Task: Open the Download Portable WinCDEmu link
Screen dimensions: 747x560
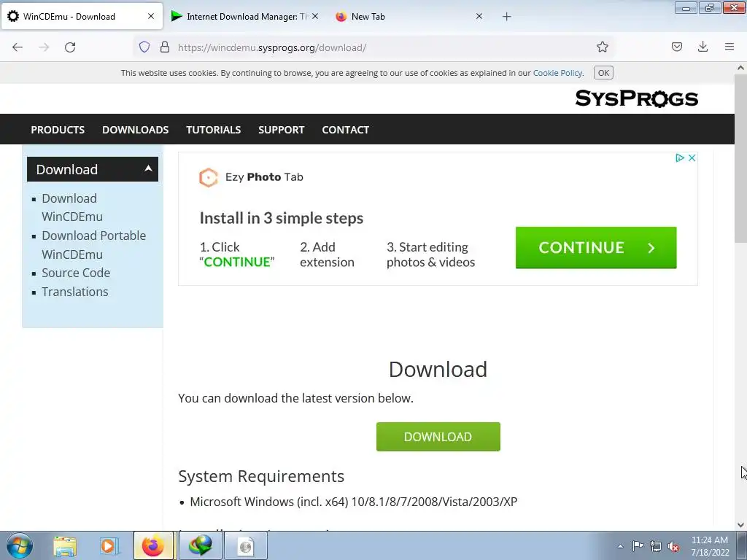Action: pos(93,245)
